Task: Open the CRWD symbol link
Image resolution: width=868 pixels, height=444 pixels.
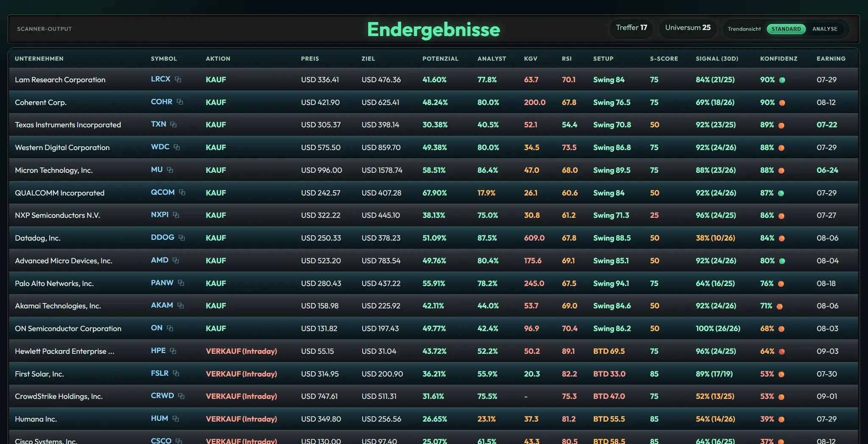Action: point(162,396)
